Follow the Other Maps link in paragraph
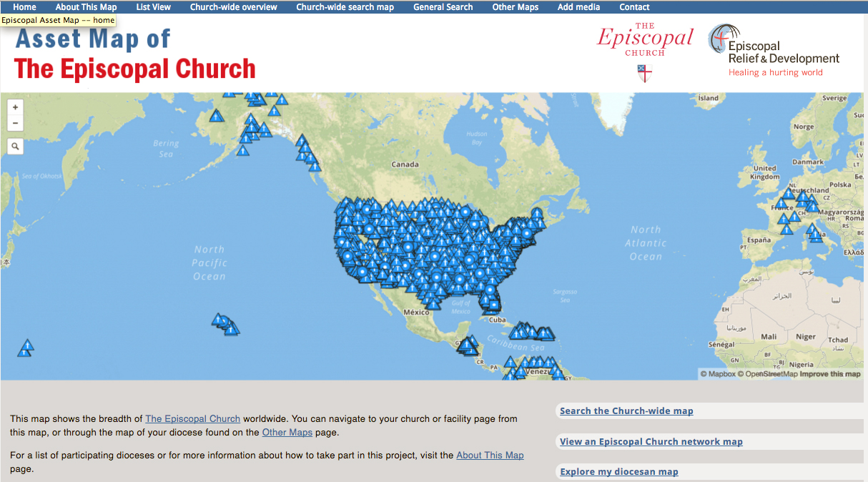Viewport: 868px width, 482px height. click(287, 432)
